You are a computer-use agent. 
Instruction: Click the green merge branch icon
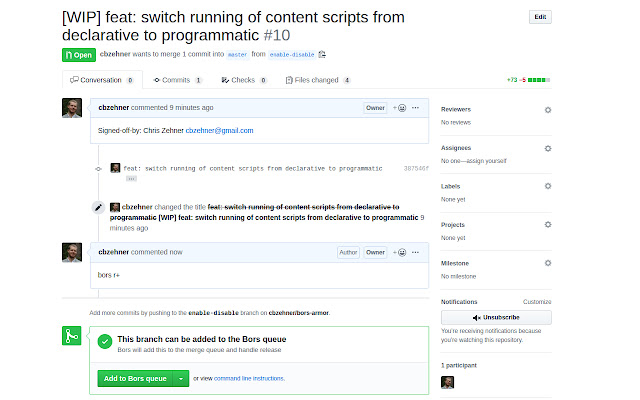71,336
